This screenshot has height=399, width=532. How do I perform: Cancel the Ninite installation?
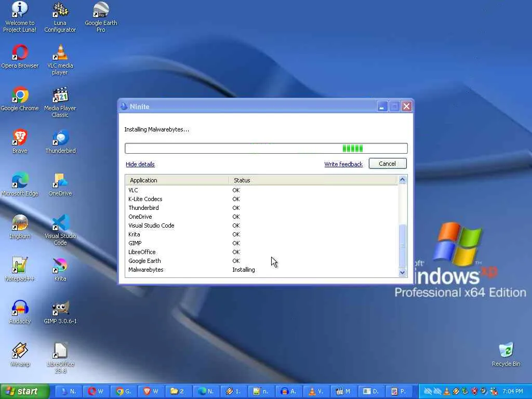(x=388, y=164)
